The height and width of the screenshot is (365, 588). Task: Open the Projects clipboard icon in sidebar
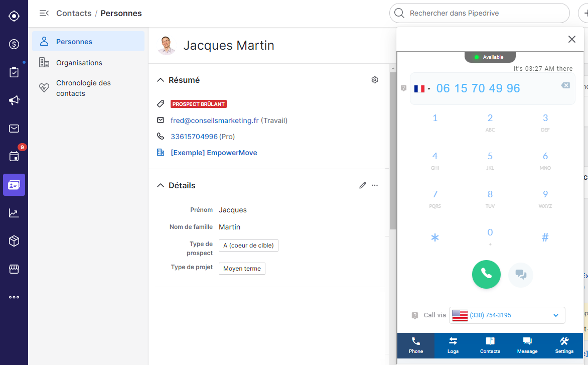click(x=14, y=72)
